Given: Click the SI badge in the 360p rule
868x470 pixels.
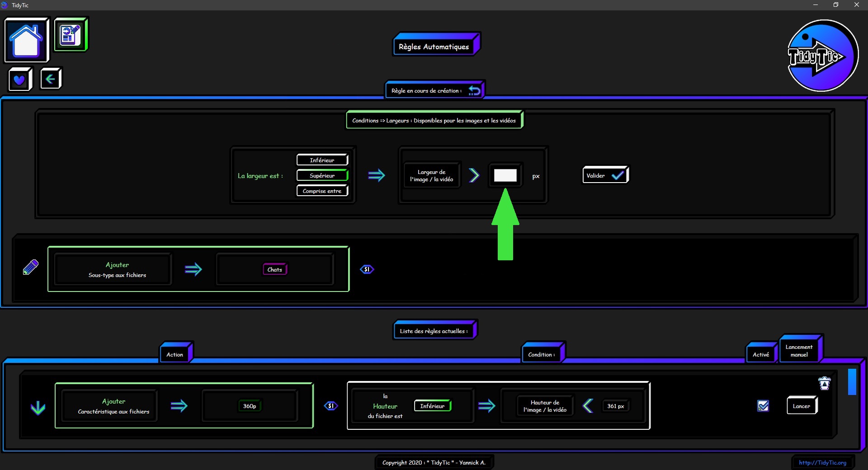Looking at the screenshot, I should point(331,406).
